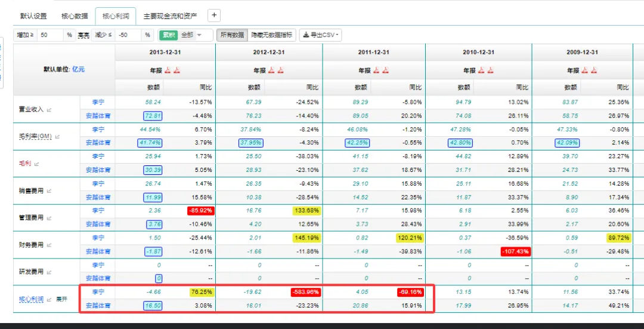Click 安踏体育 in the 核心利润 row
Screen dimensions: 644x329
[x=98, y=306]
